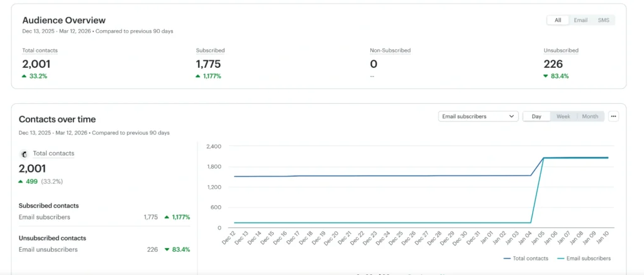Click the dropdown chevron in Email subscribers selector

pos(511,116)
